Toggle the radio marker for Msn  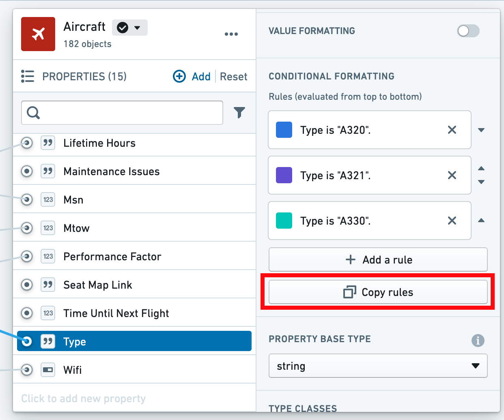pyautogui.click(x=27, y=199)
